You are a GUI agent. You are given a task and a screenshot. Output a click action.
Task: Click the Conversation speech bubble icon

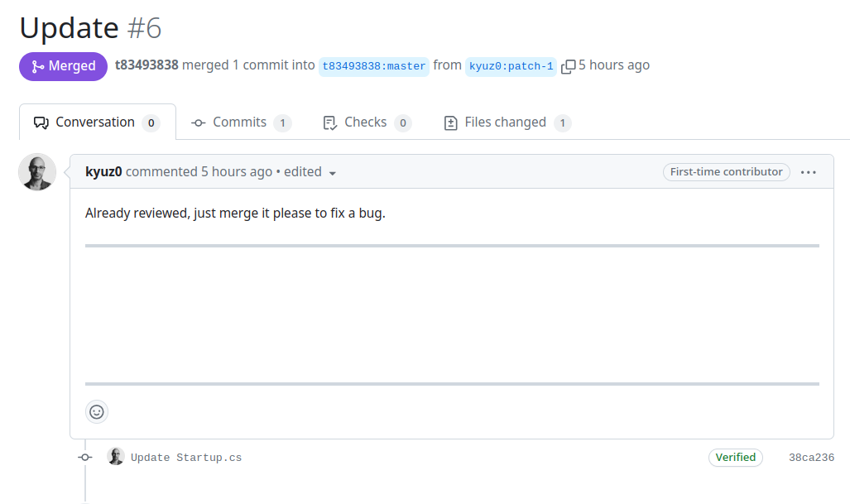click(40, 122)
